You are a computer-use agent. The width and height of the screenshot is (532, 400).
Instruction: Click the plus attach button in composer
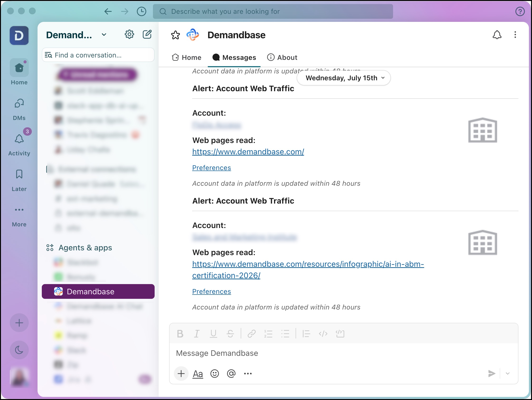(181, 374)
